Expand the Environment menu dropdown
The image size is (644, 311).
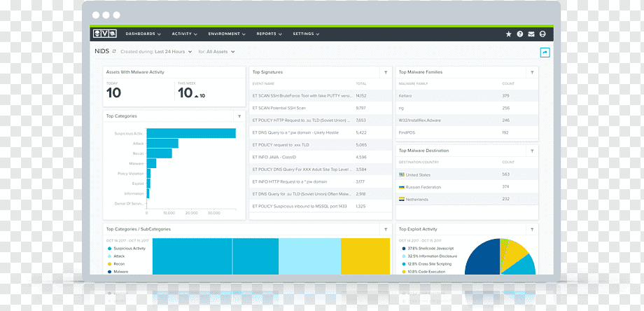coord(227,34)
